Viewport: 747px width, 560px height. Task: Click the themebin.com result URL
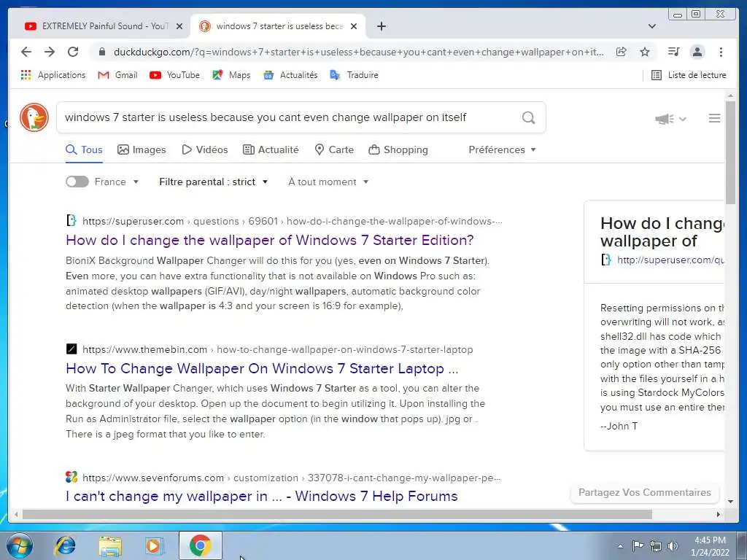tap(277, 349)
